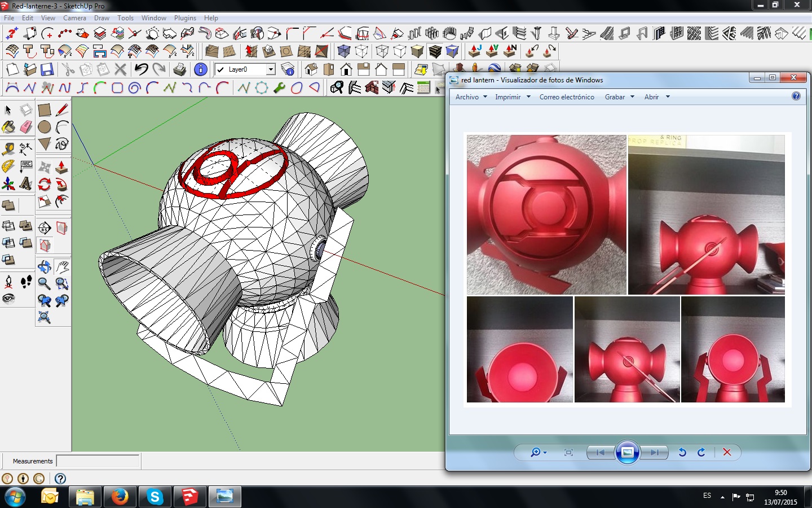The height and width of the screenshot is (508, 812).
Task: Select the Protractor tool
Action: click(8, 167)
